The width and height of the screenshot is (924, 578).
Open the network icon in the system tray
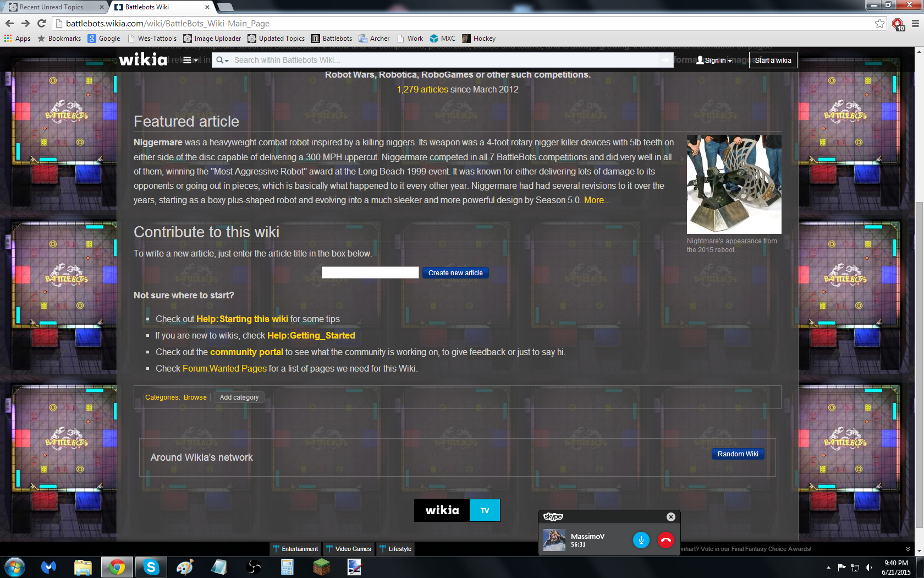(x=855, y=568)
